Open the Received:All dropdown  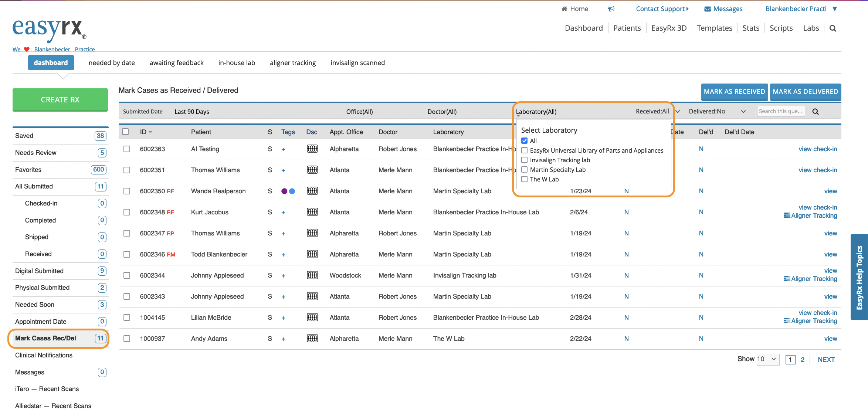658,112
